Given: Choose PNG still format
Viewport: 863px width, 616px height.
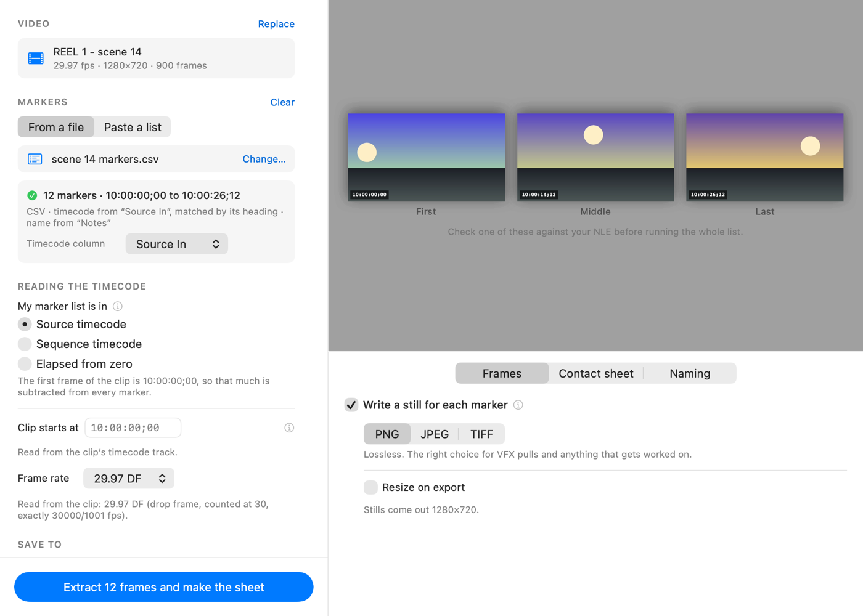Looking at the screenshot, I should pyautogui.click(x=387, y=434).
